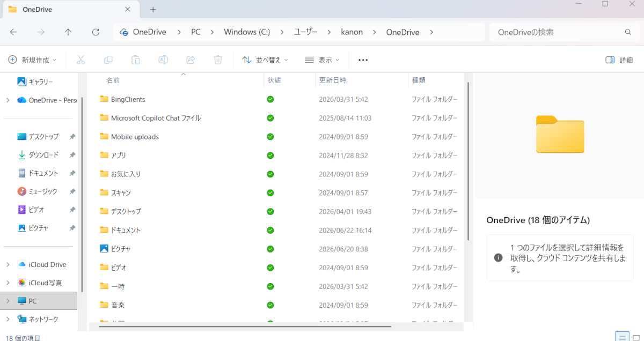The width and height of the screenshot is (644, 341).
Task: Select the Mobile uploads folder
Action: pyautogui.click(x=129, y=137)
